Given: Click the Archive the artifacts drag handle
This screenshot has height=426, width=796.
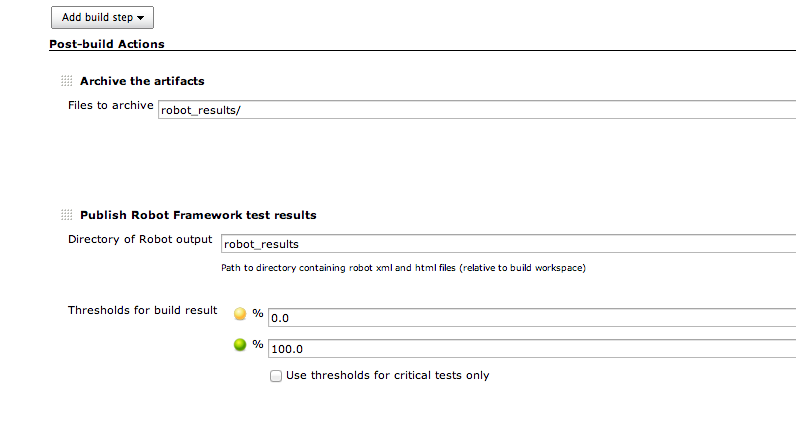Looking at the screenshot, I should pos(66,81).
